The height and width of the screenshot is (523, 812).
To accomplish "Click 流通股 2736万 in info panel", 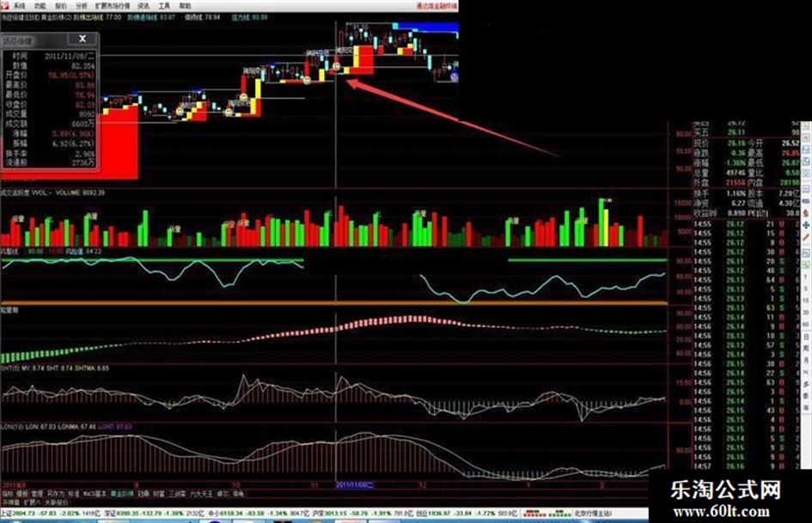I will 50,162.
